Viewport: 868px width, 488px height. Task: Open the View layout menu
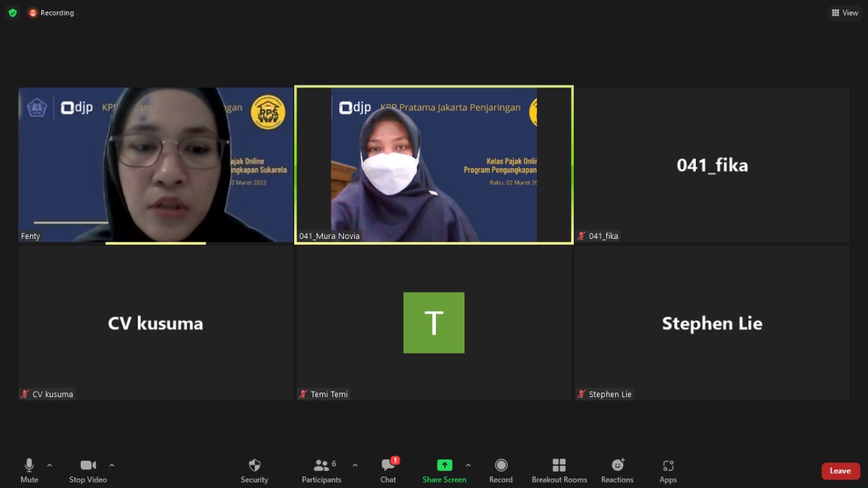(845, 13)
